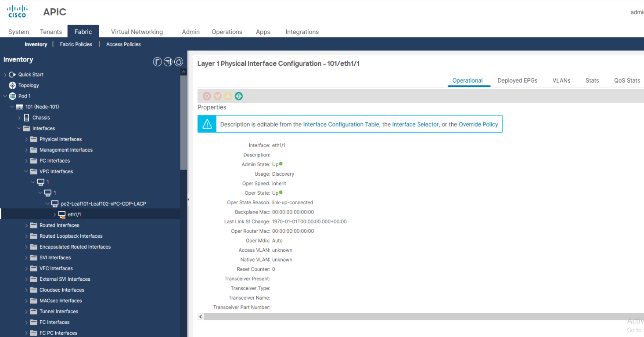Image resolution: width=644 pixels, height=337 pixels.
Task: Click the flag icon in the Inventory header
Action: coord(157,62)
